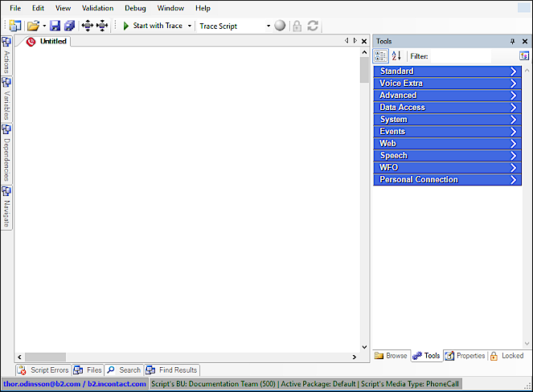The height and width of the screenshot is (392, 533).
Task: Switch to the Properties tab
Action: point(465,356)
